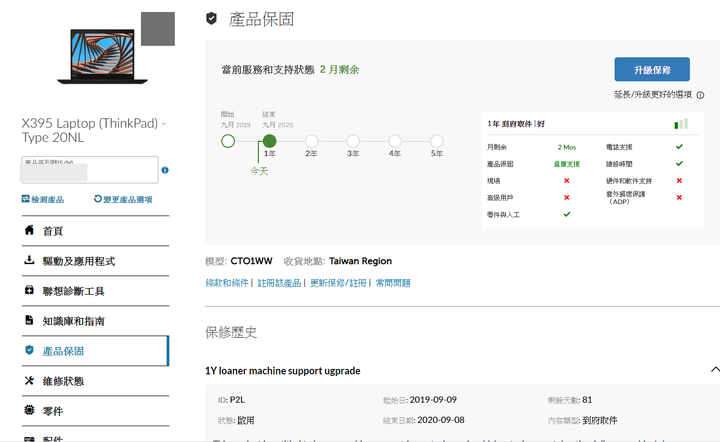Screen dimensions: 720x442
Task: Open 條款和條件 terms and conditions link
Action: coord(227,283)
